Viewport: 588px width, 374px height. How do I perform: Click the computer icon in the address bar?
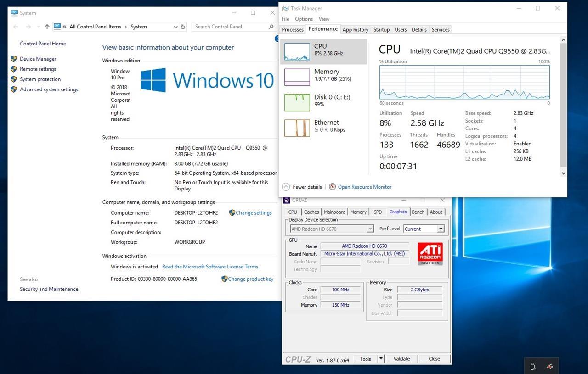click(x=57, y=27)
